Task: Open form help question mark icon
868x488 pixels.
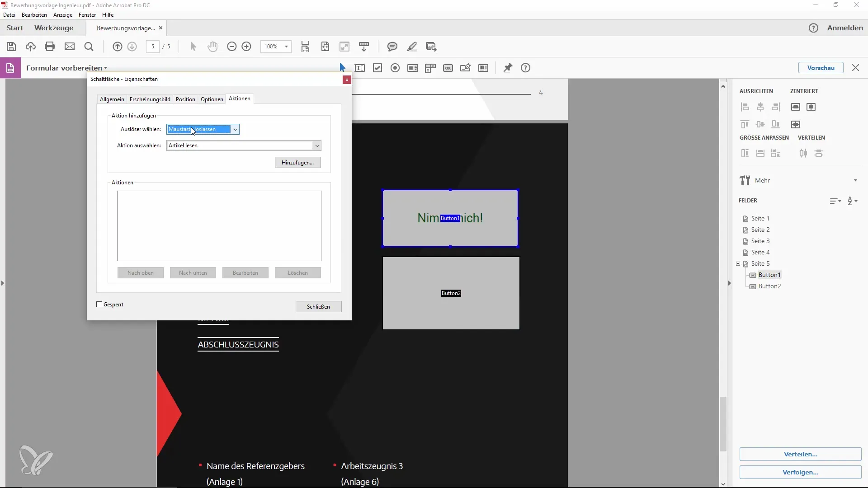Action: 525,68
